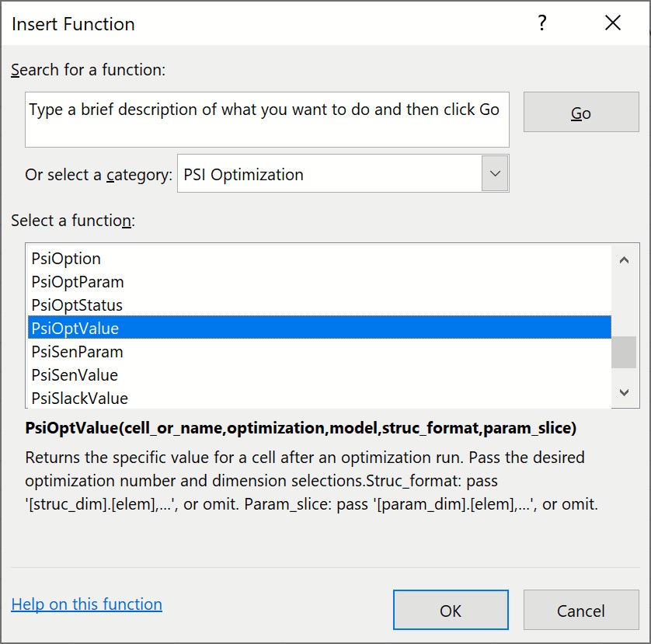This screenshot has width=651, height=644.
Task: Click the question mark help icon
Action: point(543,23)
